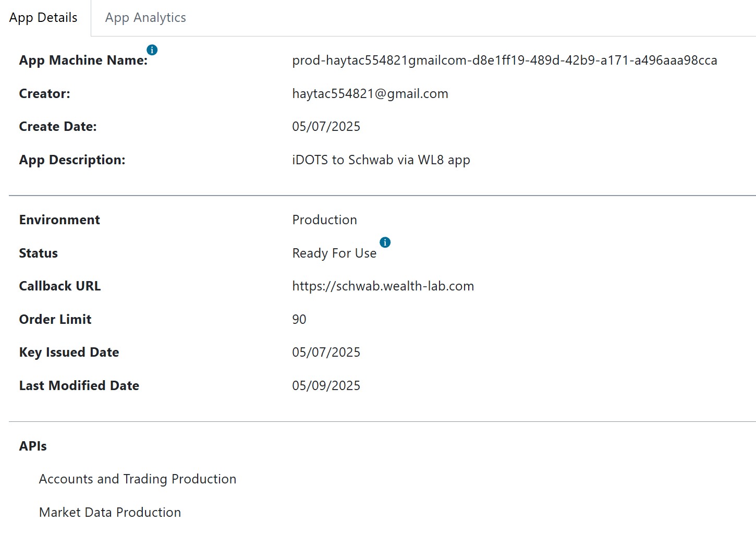Select the App Machine Name value starting with prod-haytac
The width and height of the screenshot is (756, 546).
point(505,60)
